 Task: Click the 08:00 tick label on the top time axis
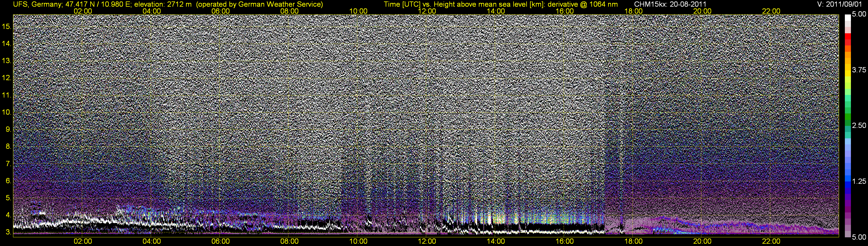tap(289, 11)
